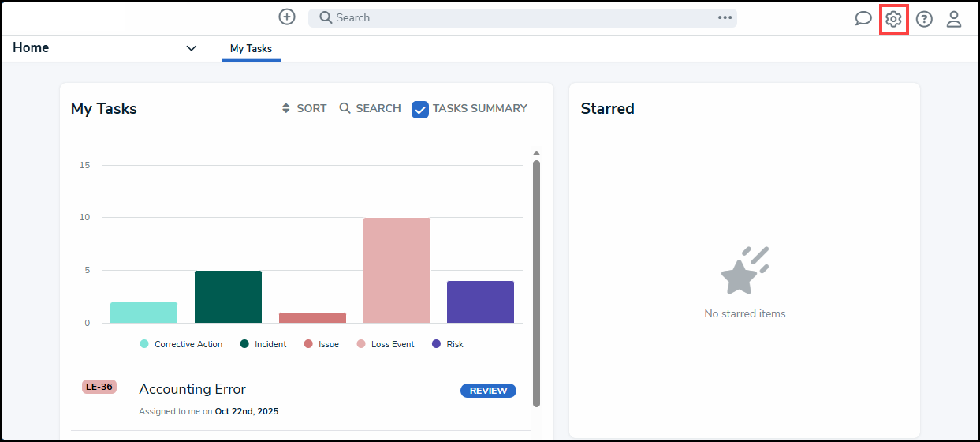Select the My Tasks tab

pos(251,48)
